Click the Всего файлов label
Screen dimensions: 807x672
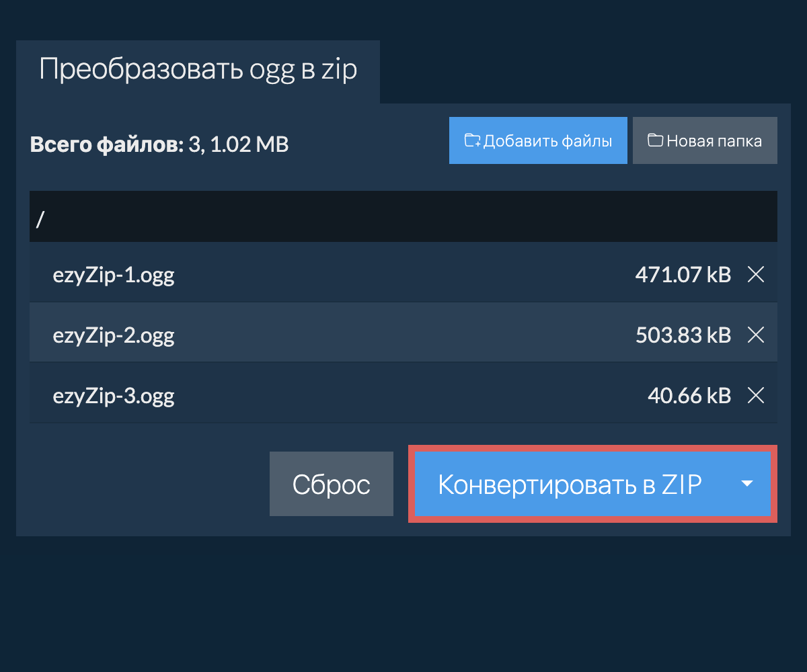[x=106, y=144]
